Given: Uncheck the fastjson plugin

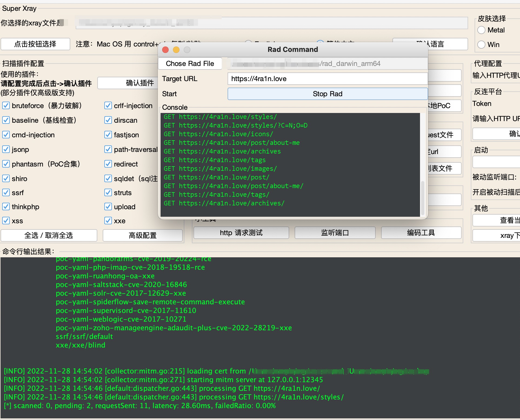Looking at the screenshot, I should pyautogui.click(x=108, y=135).
